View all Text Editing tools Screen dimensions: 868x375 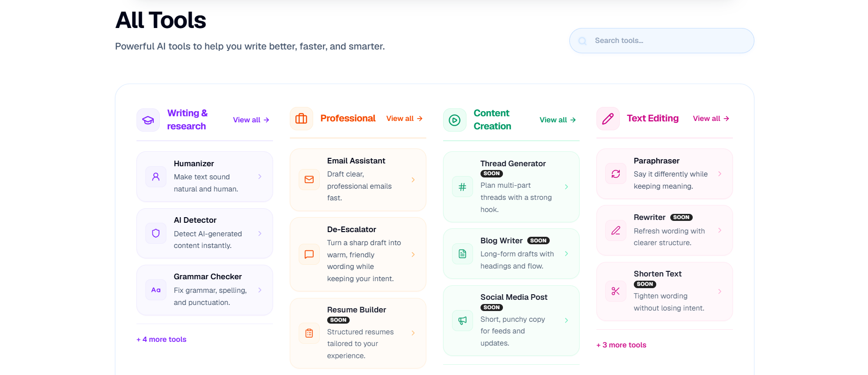711,119
